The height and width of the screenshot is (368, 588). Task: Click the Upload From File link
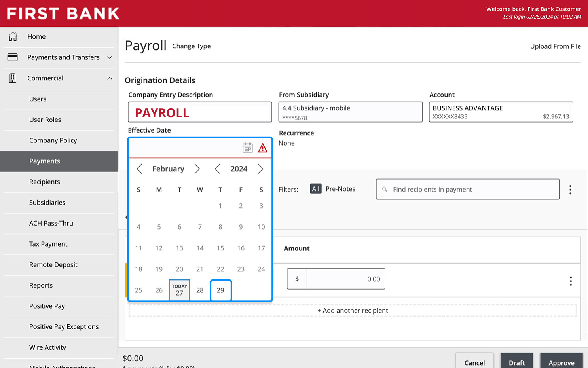(x=555, y=46)
